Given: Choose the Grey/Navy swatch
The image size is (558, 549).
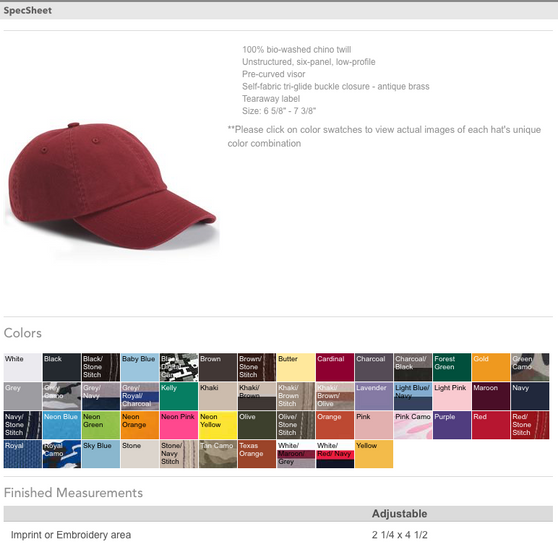Looking at the screenshot, I should pos(101,396).
